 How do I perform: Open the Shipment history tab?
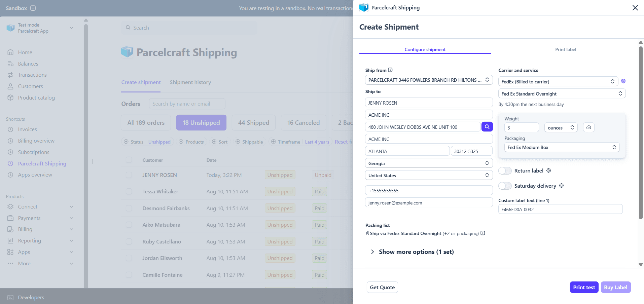(x=190, y=82)
